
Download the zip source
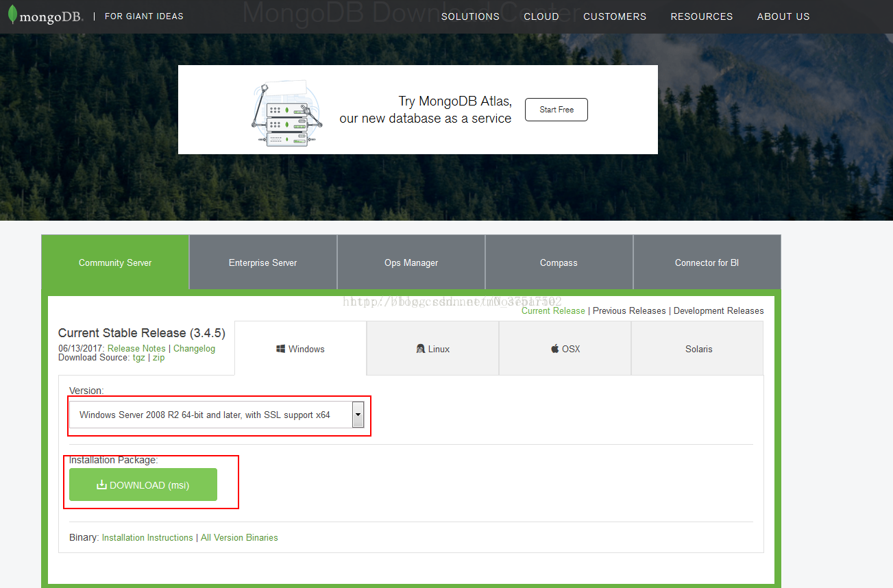[x=158, y=358]
